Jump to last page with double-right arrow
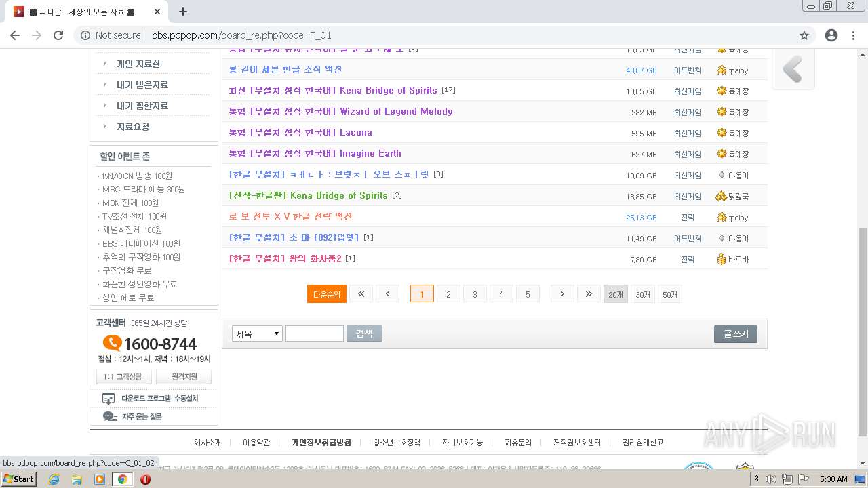Image resolution: width=868 pixels, height=488 pixels. coord(588,293)
